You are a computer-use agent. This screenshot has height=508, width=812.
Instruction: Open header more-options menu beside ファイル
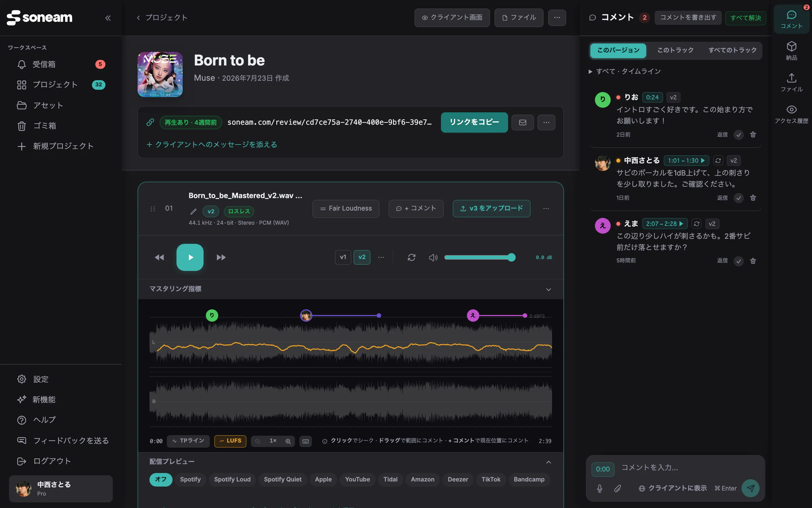(x=557, y=17)
